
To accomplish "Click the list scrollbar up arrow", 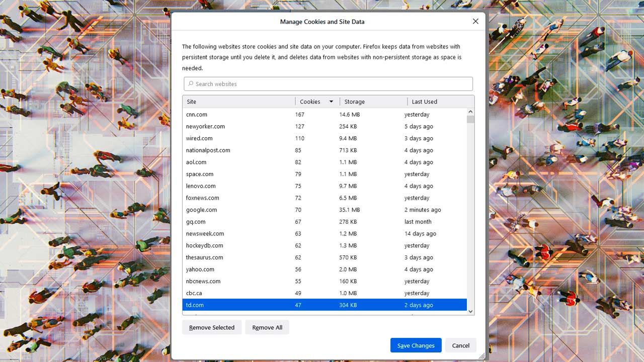I will point(470,112).
